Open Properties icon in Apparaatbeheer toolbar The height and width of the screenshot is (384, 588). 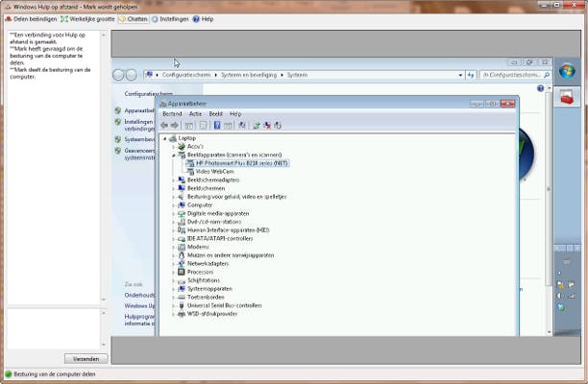tap(203, 126)
